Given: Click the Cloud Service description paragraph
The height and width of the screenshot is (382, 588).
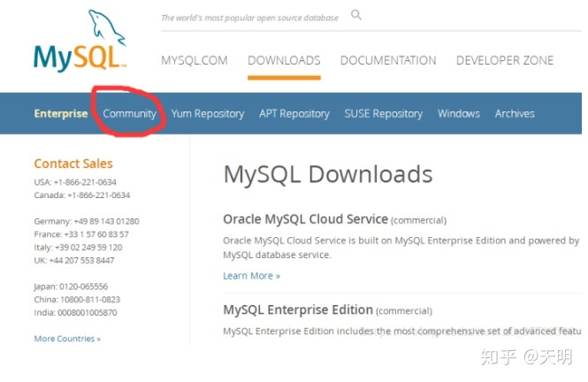Looking at the screenshot, I should [401, 248].
